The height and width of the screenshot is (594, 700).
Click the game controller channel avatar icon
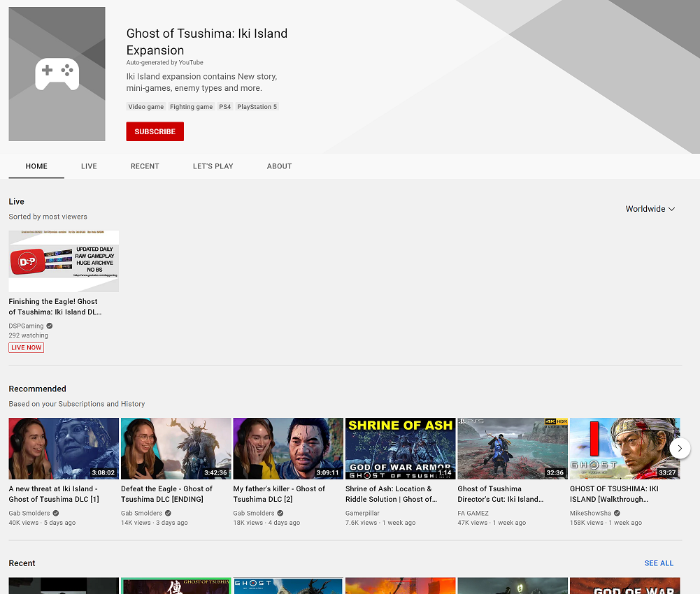57,74
